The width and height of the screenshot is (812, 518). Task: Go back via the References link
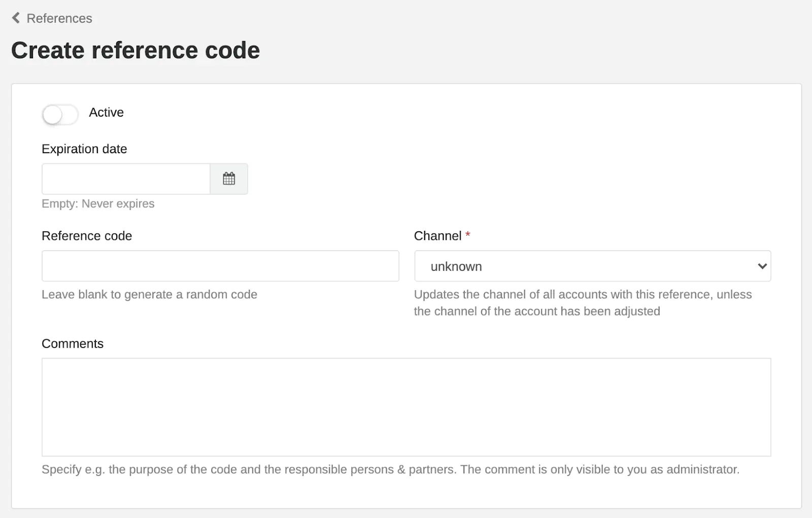pyautogui.click(x=59, y=18)
